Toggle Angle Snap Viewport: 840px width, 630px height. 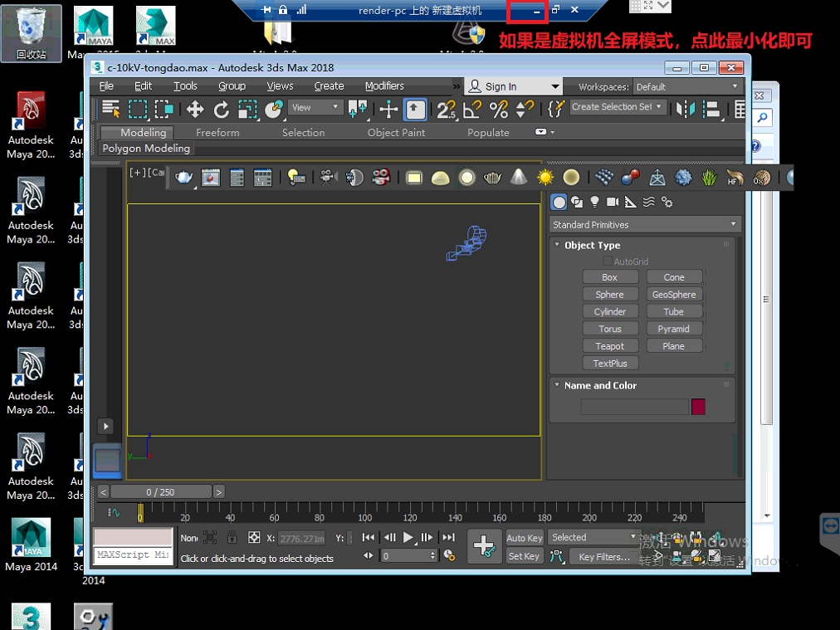pyautogui.click(x=472, y=110)
